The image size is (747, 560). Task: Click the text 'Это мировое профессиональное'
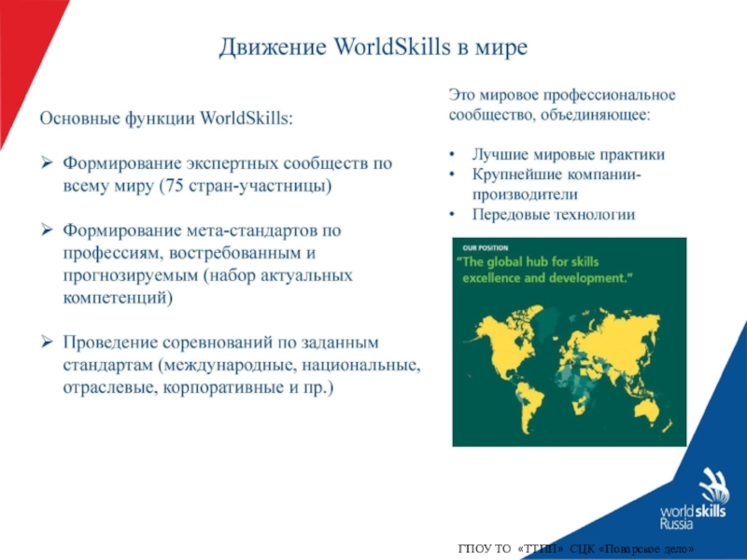(x=562, y=95)
